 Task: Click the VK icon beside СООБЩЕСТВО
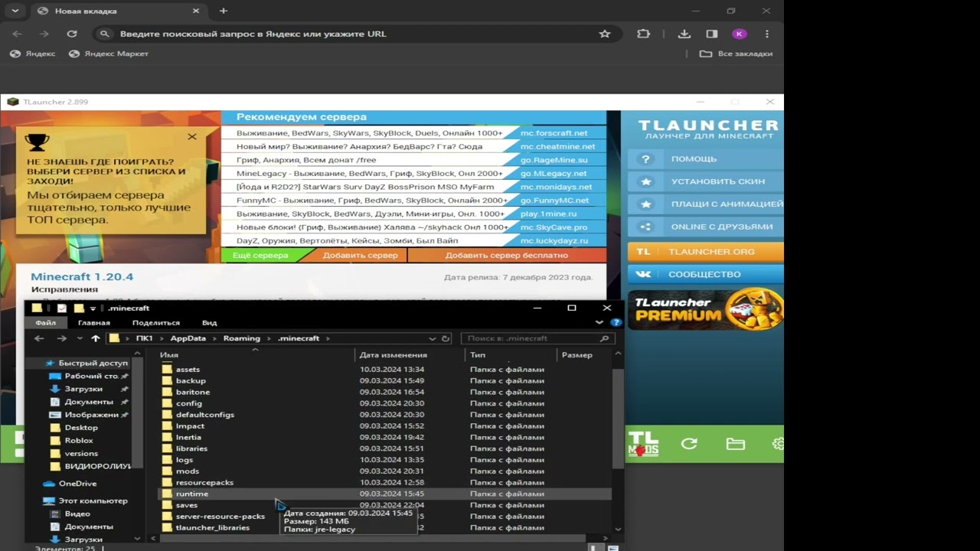pyautogui.click(x=643, y=274)
